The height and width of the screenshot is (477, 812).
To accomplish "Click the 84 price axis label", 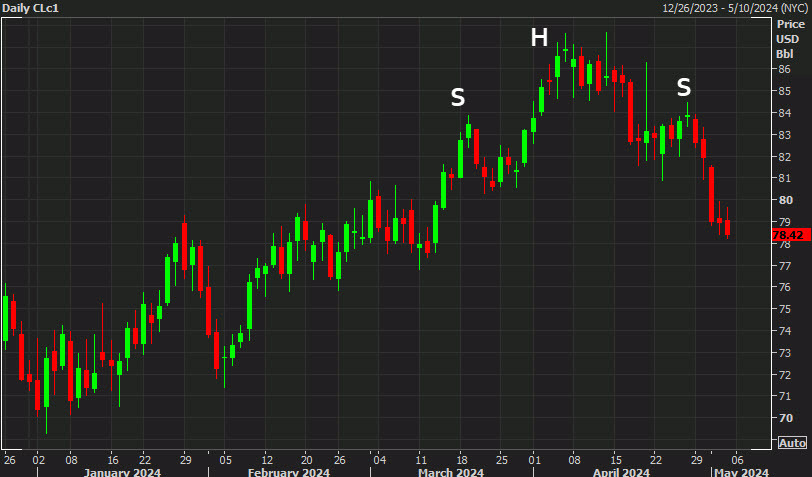I will point(784,112).
